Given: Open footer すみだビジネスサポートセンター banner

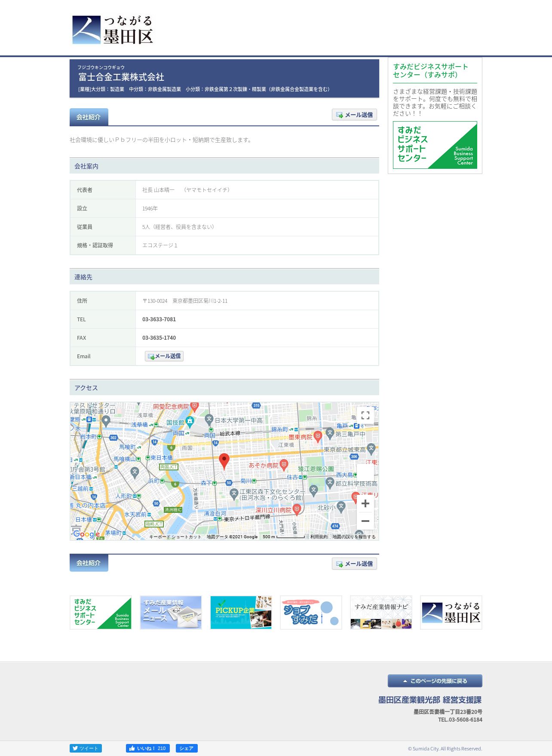Looking at the screenshot, I should [101, 613].
